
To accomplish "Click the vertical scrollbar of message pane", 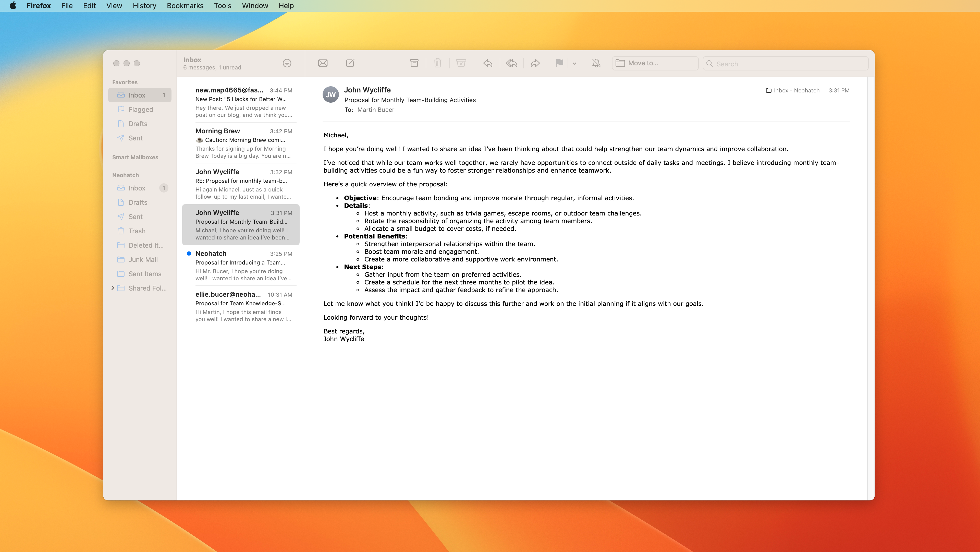I will point(871,289).
